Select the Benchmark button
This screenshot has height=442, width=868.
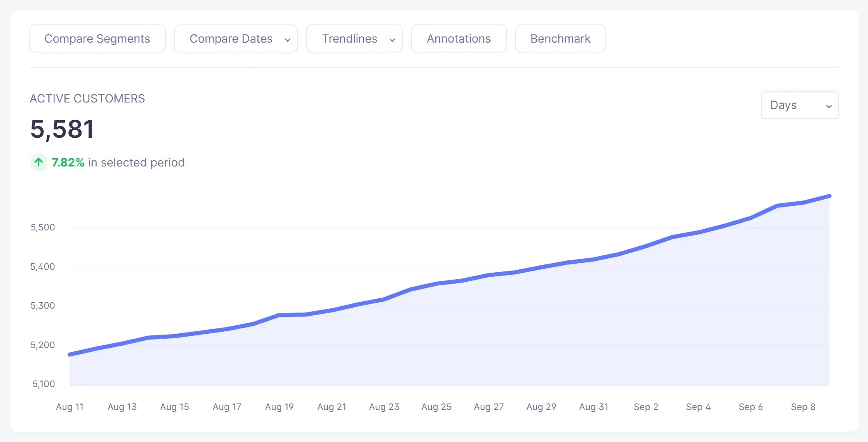[560, 39]
